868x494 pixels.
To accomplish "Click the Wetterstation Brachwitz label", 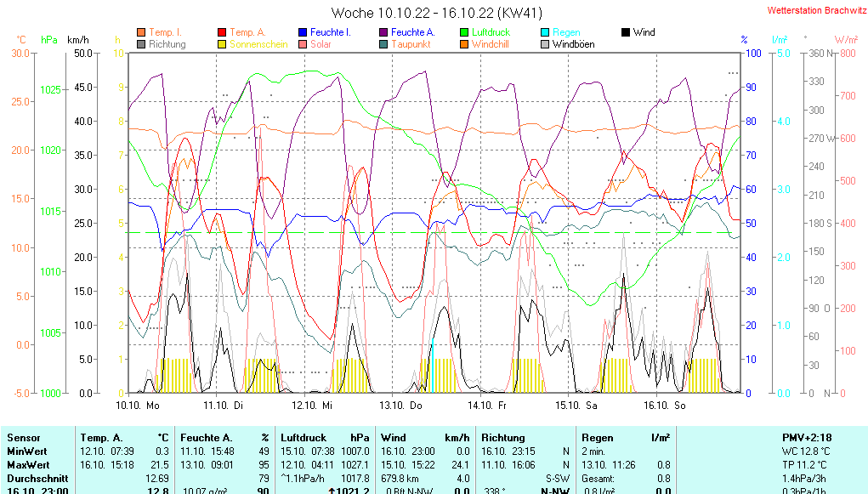I will (x=815, y=11).
